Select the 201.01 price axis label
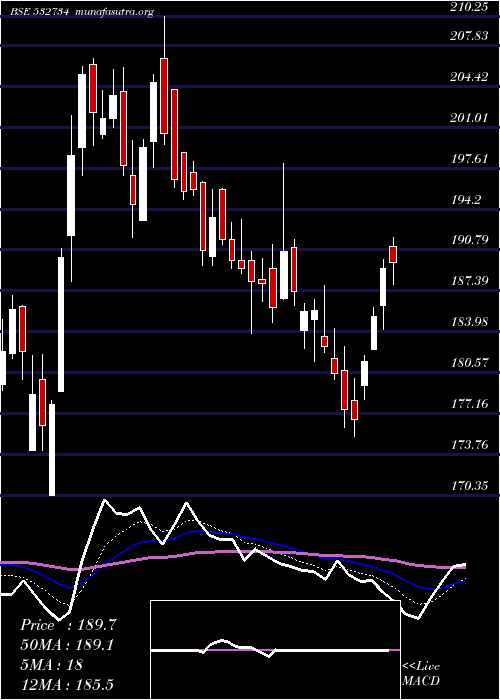Screen dimensions: 500x700 pos(468,118)
